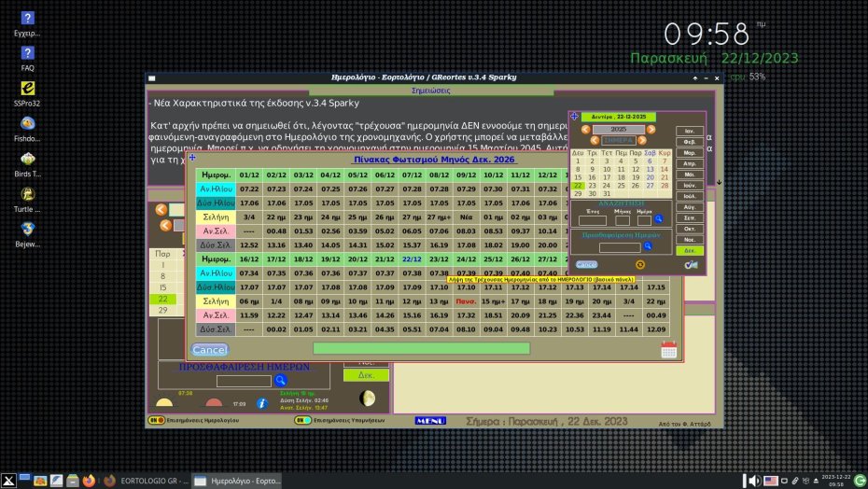Click highlighted day 22 in popup calendar
Screen dimensions: 868x489
(x=578, y=186)
